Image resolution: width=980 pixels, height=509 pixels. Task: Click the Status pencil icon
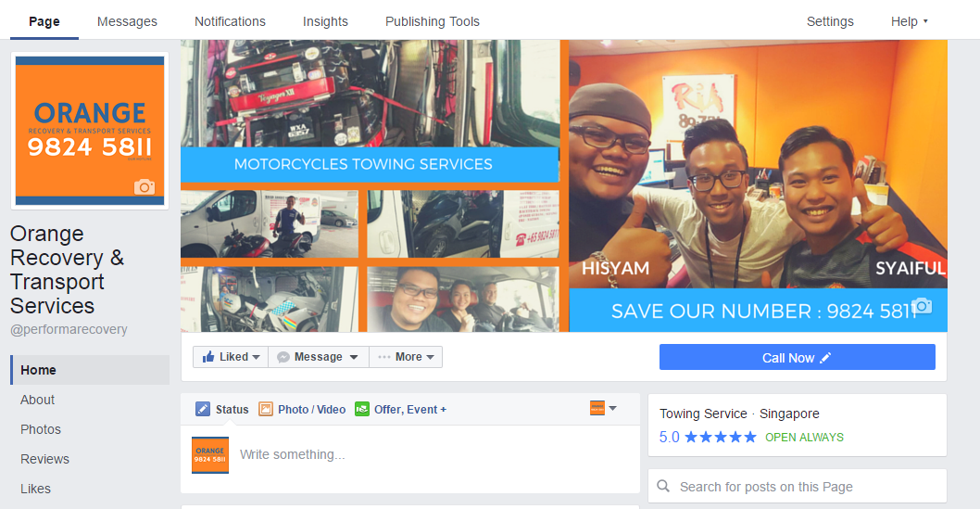pyautogui.click(x=203, y=409)
